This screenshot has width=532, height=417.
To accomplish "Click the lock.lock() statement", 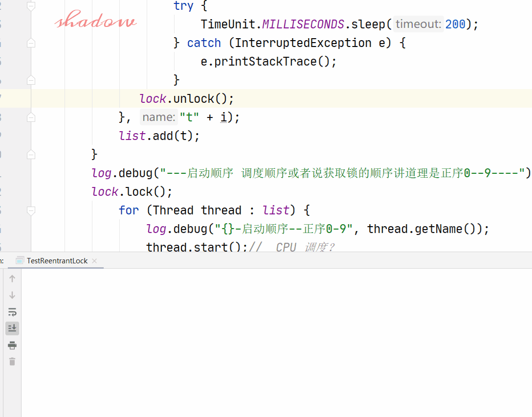I will pyautogui.click(x=132, y=192).
